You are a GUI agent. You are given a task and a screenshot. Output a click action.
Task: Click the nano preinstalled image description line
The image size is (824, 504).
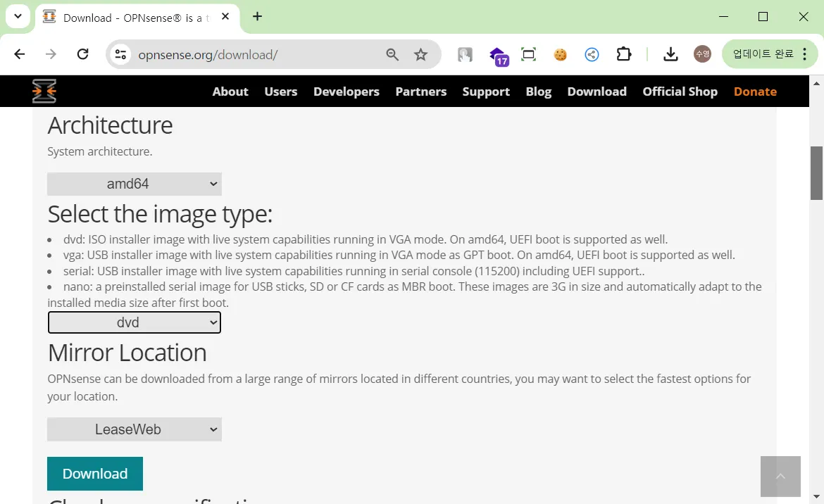click(x=405, y=294)
